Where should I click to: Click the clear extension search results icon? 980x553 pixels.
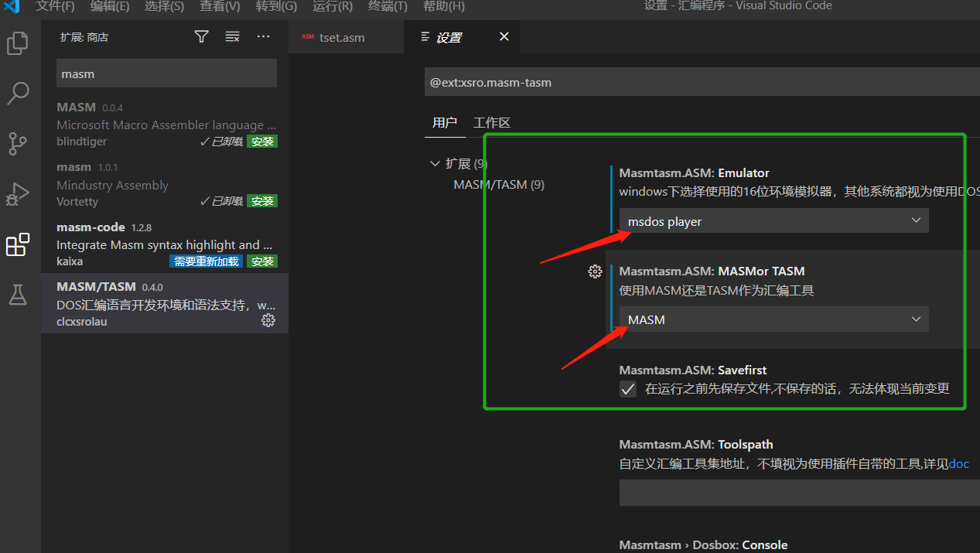point(232,36)
